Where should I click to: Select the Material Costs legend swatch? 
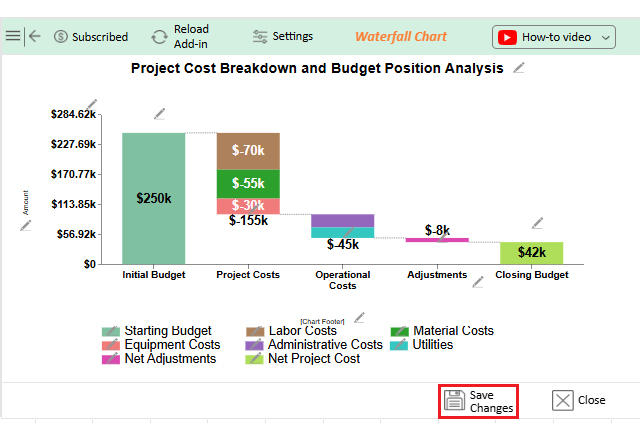point(399,332)
